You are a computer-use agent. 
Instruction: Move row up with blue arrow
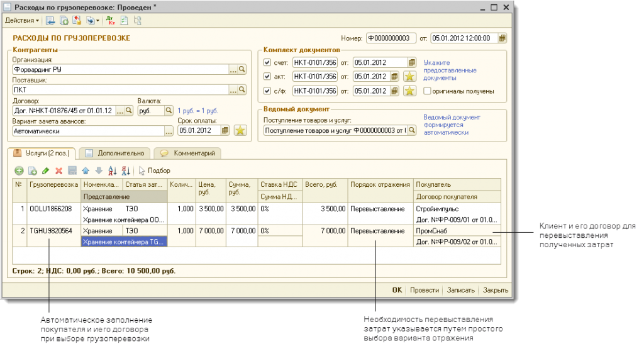point(86,170)
